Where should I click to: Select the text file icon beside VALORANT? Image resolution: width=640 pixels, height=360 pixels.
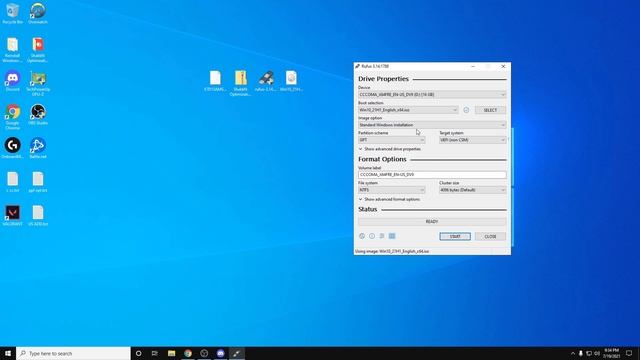38,215
